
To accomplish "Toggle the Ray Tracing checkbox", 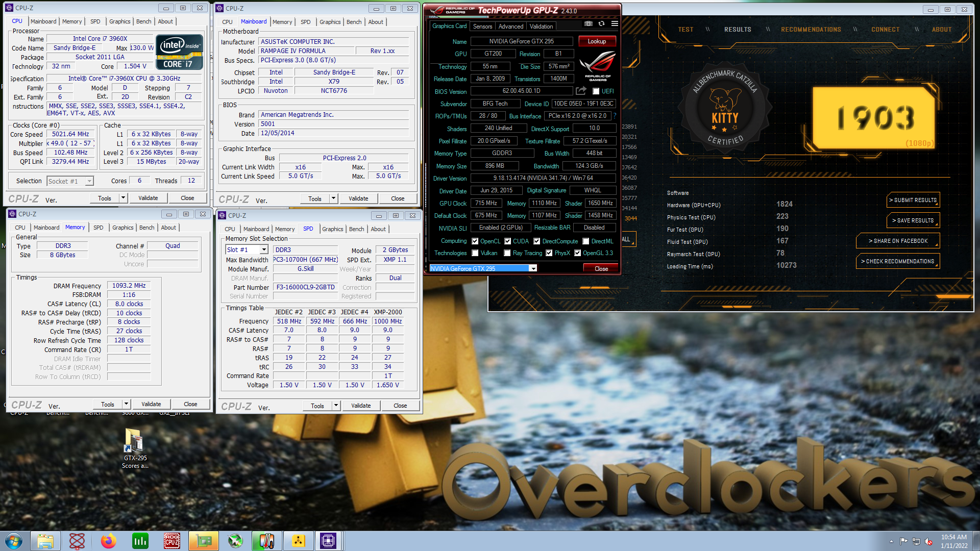I will click(x=507, y=253).
